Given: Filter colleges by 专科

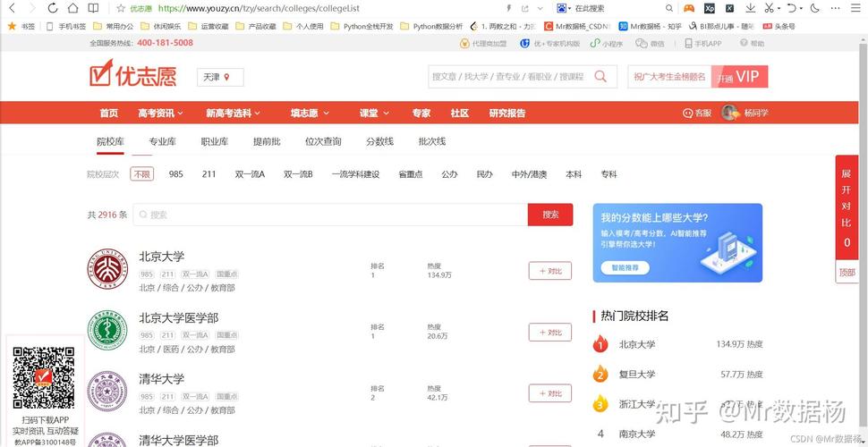Looking at the screenshot, I should click(608, 174).
